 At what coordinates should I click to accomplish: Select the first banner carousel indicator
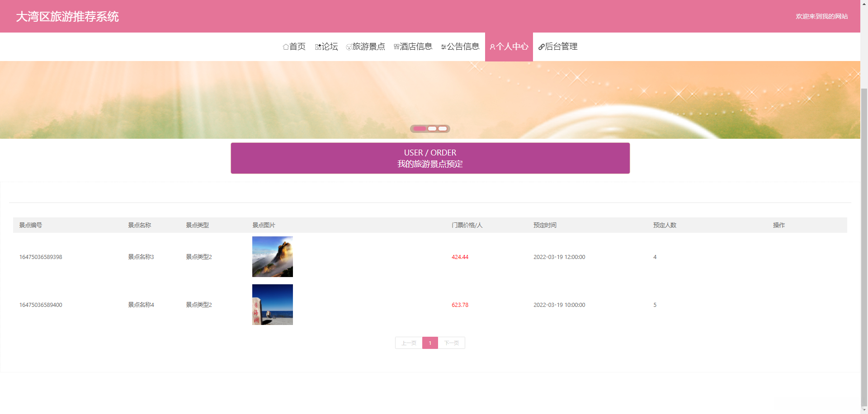click(x=420, y=129)
